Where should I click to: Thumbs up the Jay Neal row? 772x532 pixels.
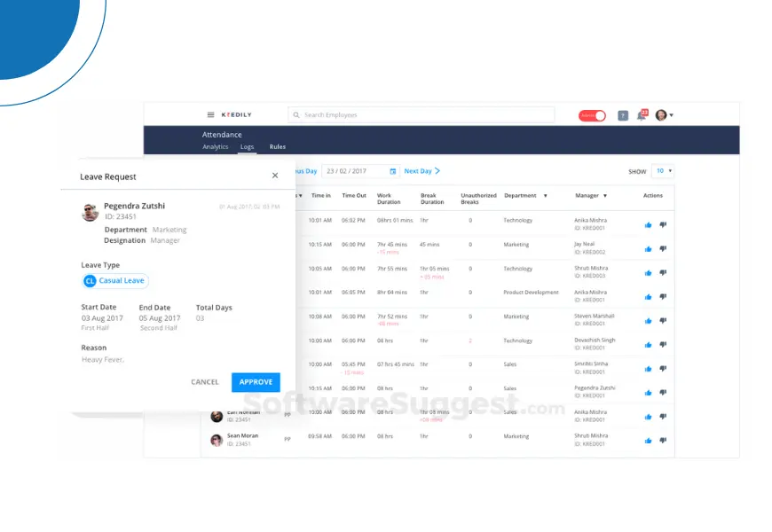coord(648,249)
